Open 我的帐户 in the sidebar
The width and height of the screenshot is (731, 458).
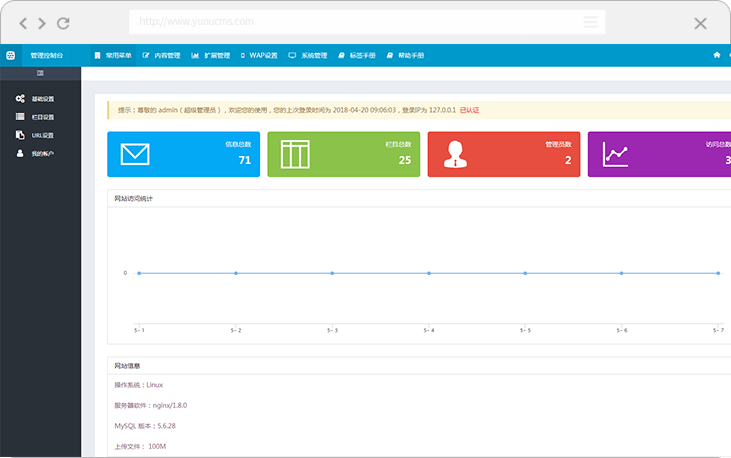[41, 153]
